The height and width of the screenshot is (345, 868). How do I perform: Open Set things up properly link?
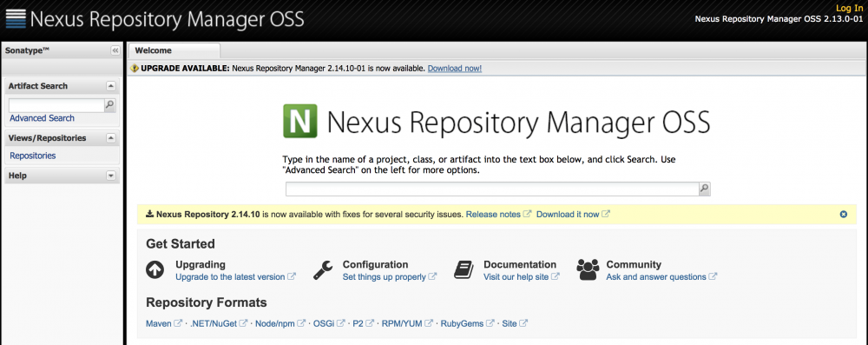pyautogui.click(x=385, y=276)
